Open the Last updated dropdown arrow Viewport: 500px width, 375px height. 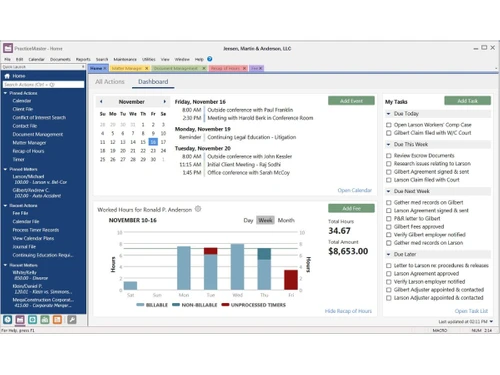pyautogui.click(x=491, y=322)
